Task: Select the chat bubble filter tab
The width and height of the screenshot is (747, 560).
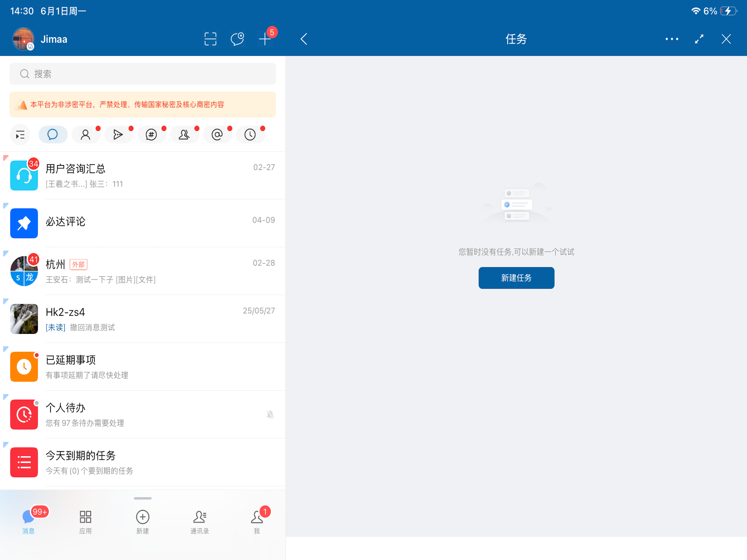Action: pyautogui.click(x=53, y=135)
